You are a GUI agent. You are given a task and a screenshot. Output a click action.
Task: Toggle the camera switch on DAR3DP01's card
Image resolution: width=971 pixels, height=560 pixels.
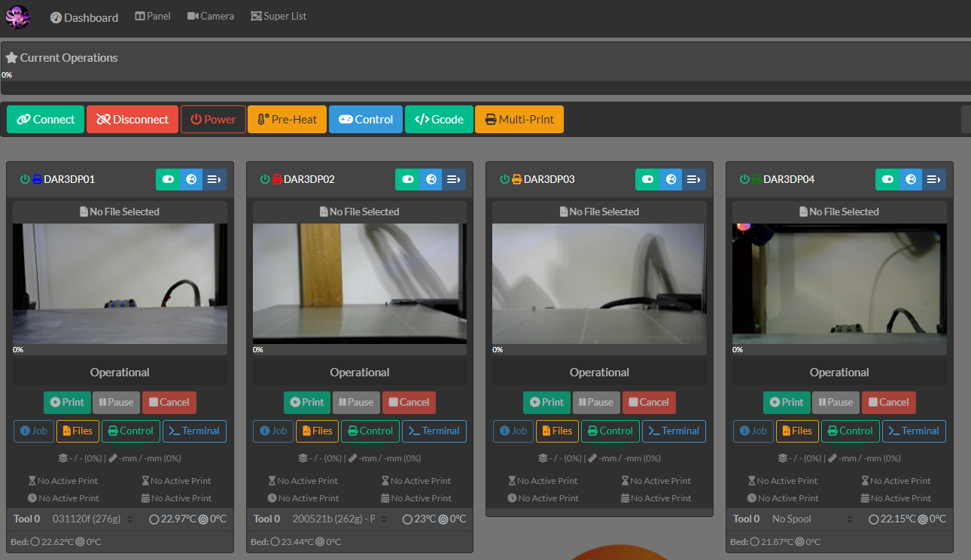(x=167, y=179)
